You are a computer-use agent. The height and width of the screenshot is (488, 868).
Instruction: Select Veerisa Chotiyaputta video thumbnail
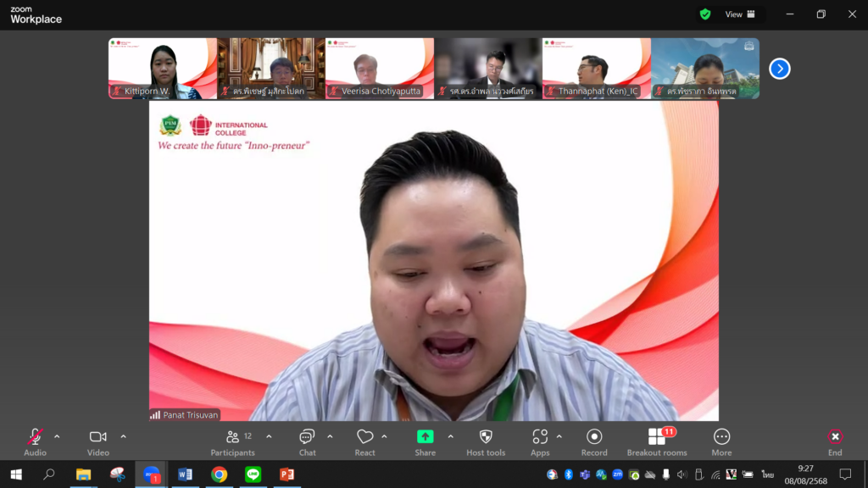pos(380,69)
